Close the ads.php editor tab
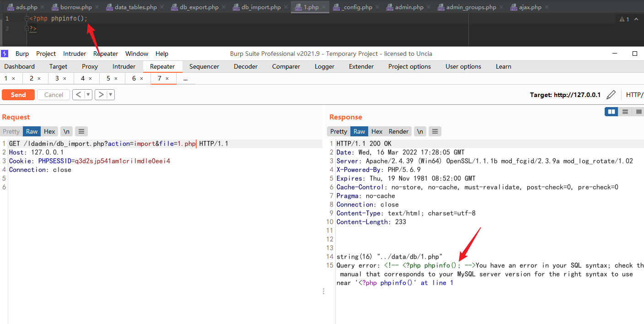 pyautogui.click(x=42, y=7)
